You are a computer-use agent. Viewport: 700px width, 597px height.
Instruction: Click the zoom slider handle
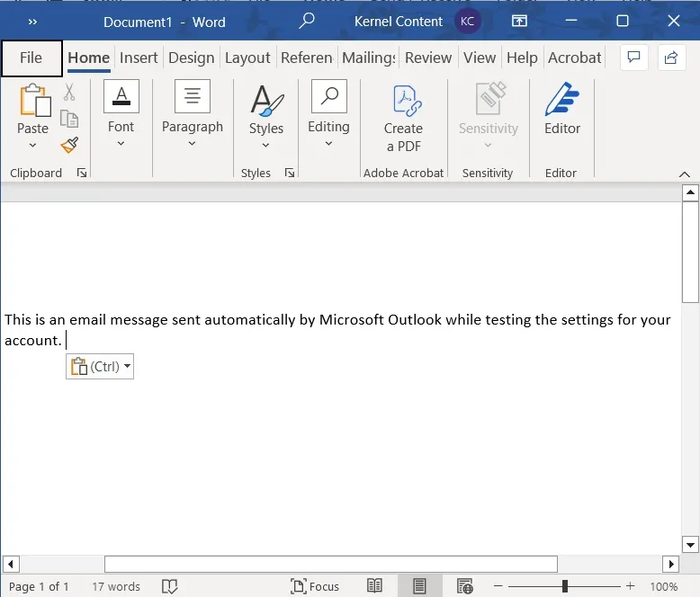click(565, 586)
